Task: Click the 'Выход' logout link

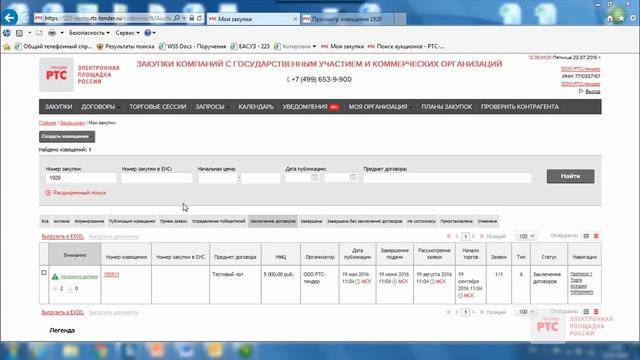Action: (x=593, y=91)
